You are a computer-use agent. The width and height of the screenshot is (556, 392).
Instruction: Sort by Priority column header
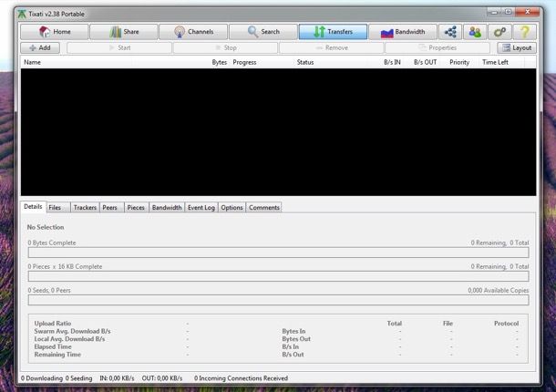coord(459,62)
